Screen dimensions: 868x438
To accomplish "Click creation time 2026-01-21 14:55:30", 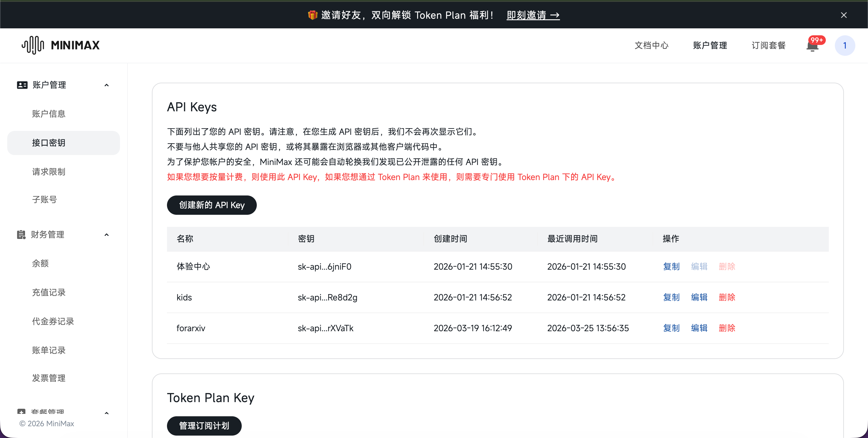I will coord(473,267).
